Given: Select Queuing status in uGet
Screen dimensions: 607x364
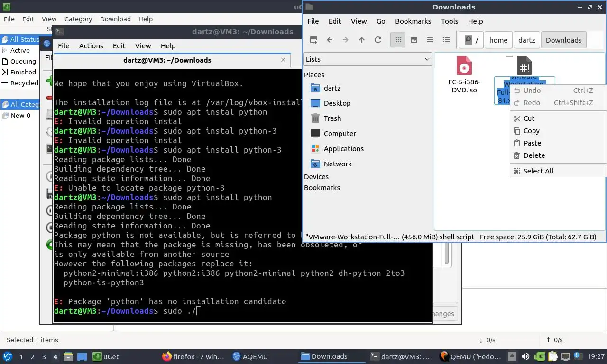Looking at the screenshot, I should (19, 61).
